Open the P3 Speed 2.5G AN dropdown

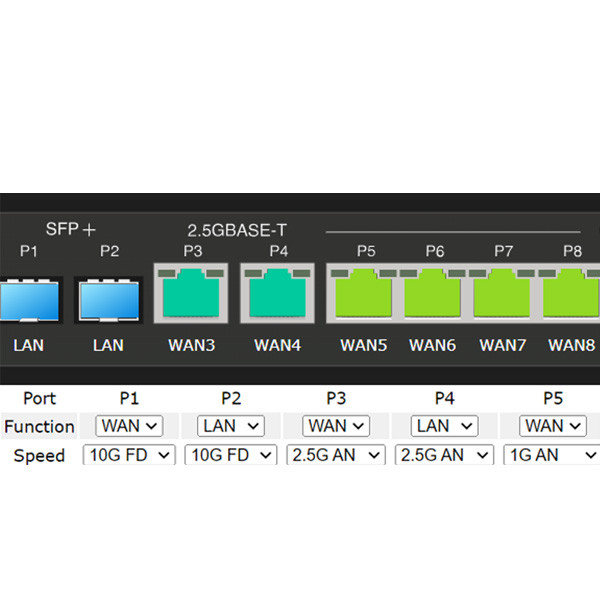click(x=336, y=455)
